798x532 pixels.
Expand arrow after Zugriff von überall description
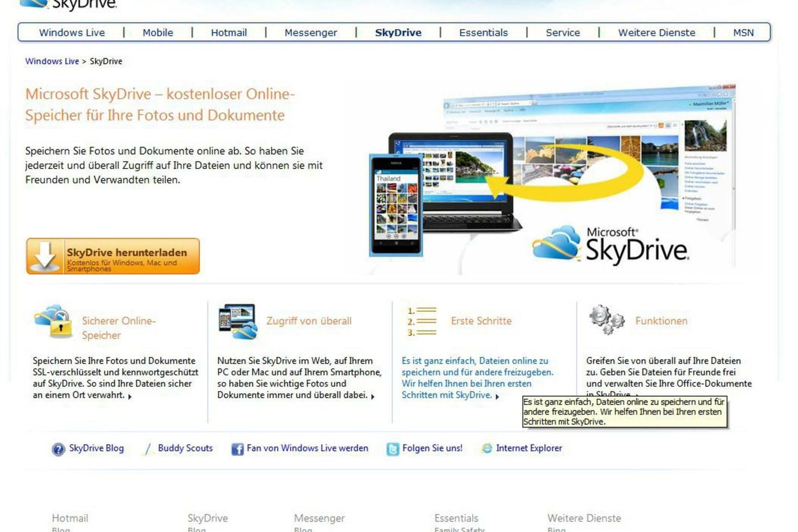pyautogui.click(x=373, y=396)
